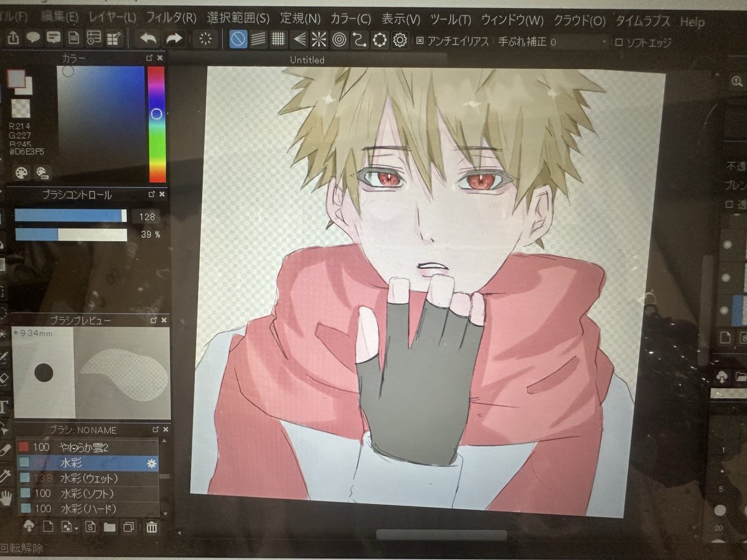Click the document page icon in toolbar
Image resolution: width=747 pixels, height=560 pixels.
(x=73, y=39)
